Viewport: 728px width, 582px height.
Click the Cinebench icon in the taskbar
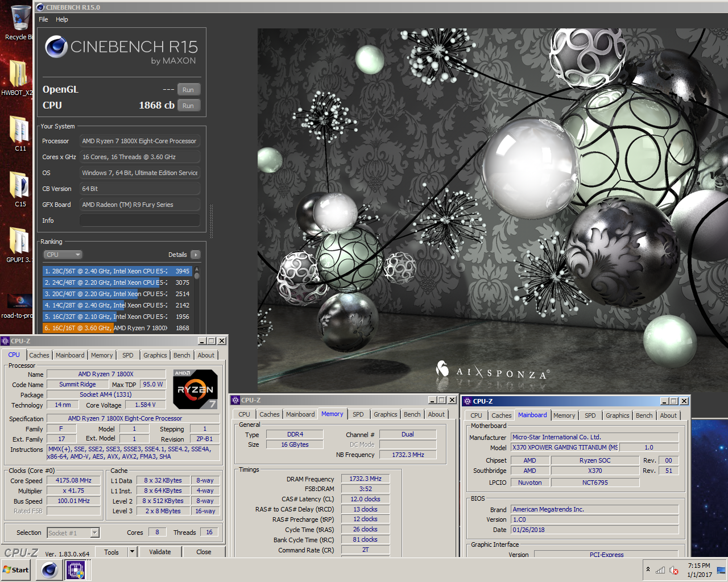(x=49, y=570)
